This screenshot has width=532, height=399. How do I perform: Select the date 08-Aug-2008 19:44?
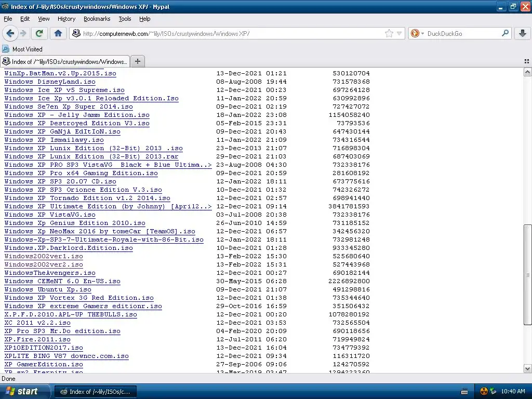coord(251,82)
